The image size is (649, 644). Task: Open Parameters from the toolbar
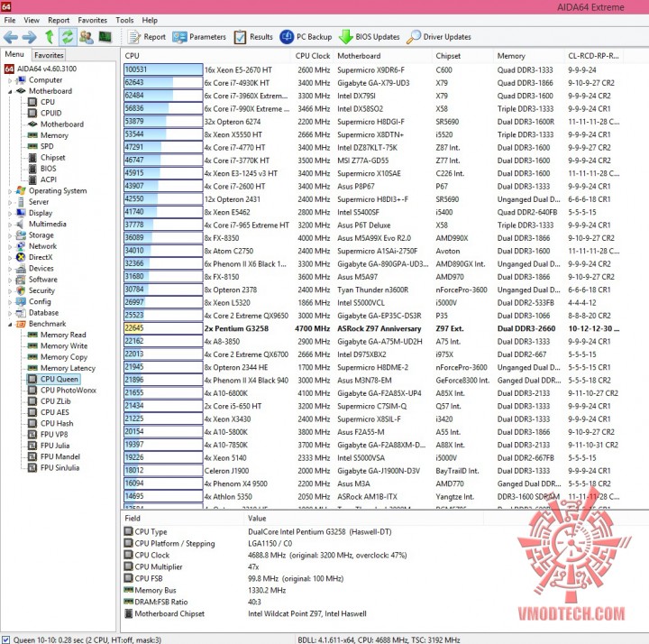point(199,37)
